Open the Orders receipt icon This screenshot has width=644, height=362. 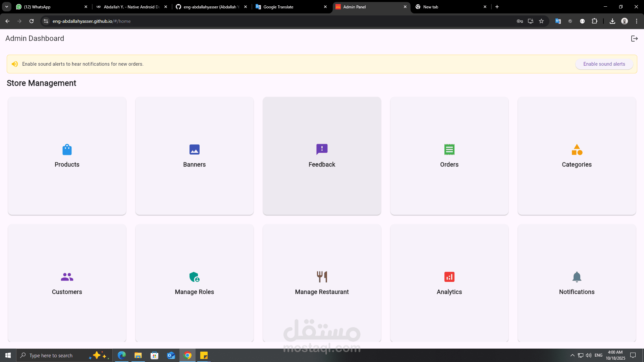coord(449,149)
